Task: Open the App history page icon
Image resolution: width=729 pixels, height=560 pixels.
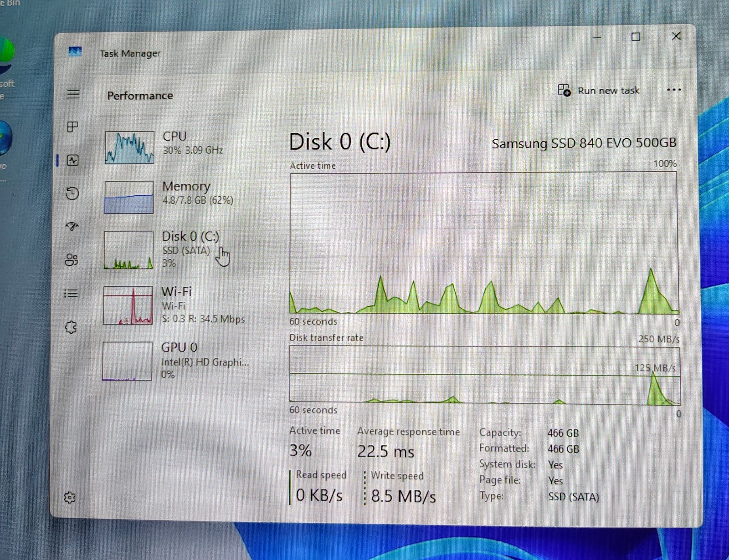Action: (72, 193)
